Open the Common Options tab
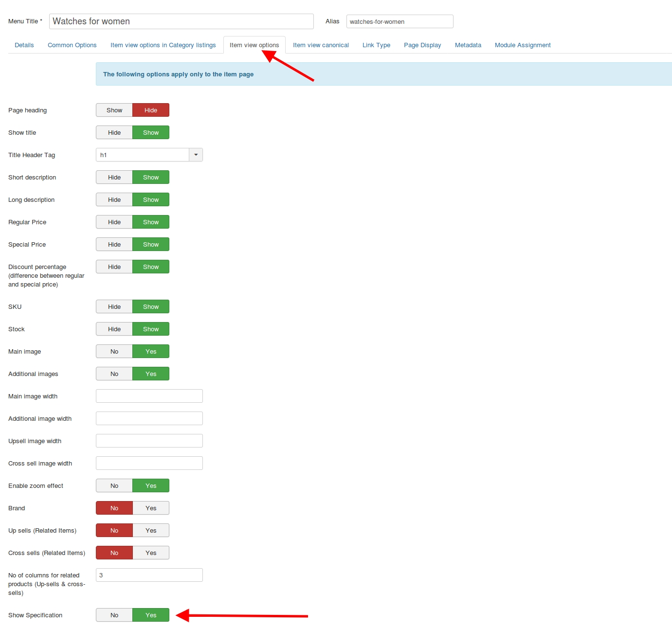This screenshot has height=628, width=672. [x=72, y=45]
